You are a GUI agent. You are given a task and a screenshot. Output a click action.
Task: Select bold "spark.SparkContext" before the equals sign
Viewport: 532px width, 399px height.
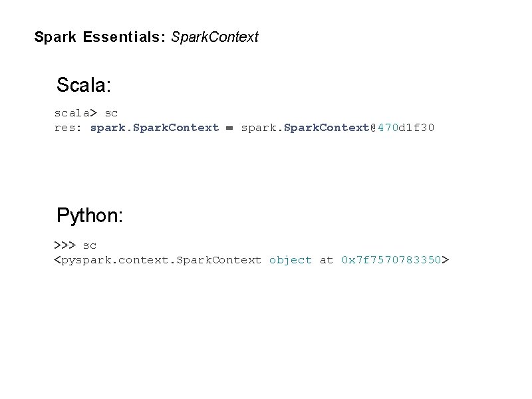[x=154, y=127]
